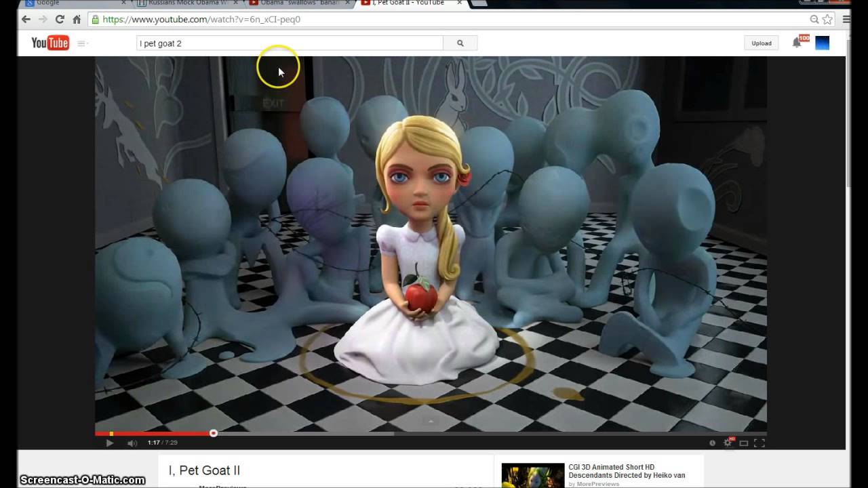The height and width of the screenshot is (488, 868).
Task: Click the green HTTPS padlock icon
Action: 96,20
